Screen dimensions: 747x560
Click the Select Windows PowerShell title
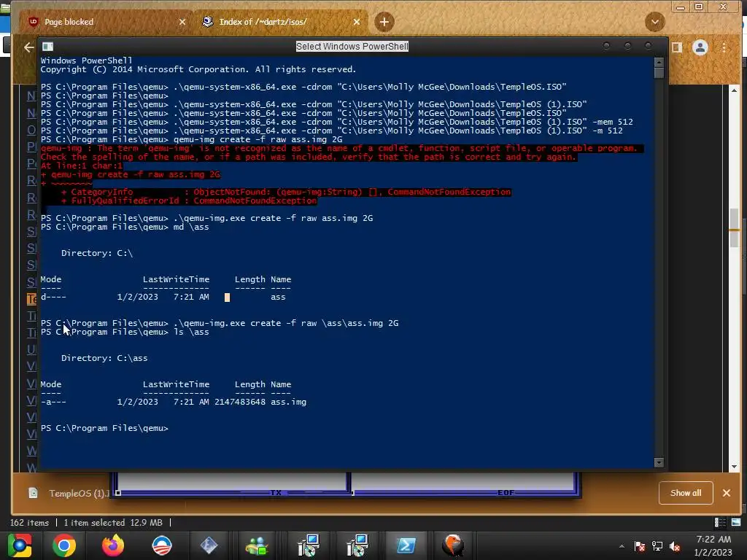[352, 46]
